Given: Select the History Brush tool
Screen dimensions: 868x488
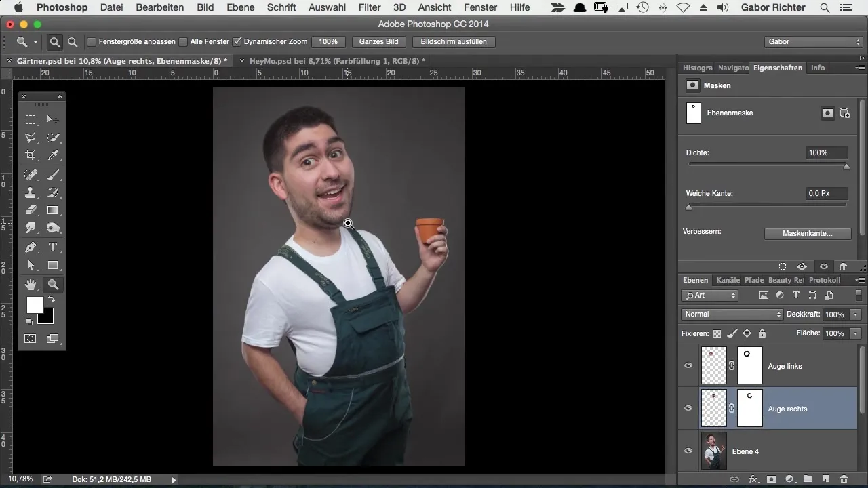Looking at the screenshot, I should point(53,192).
